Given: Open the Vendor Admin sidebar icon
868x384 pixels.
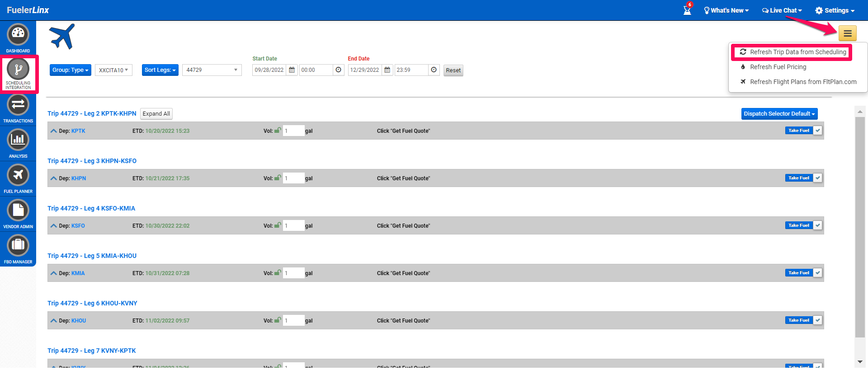Looking at the screenshot, I should pyautogui.click(x=18, y=214).
